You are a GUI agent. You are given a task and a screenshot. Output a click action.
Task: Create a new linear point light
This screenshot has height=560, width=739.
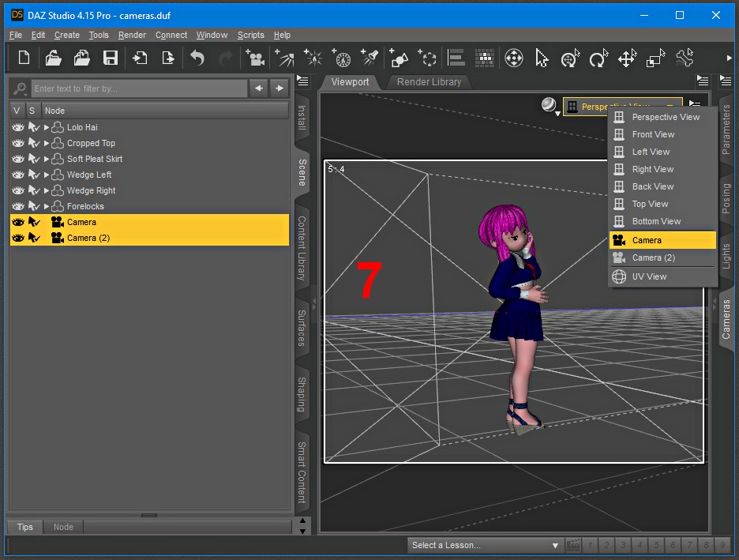[341, 58]
